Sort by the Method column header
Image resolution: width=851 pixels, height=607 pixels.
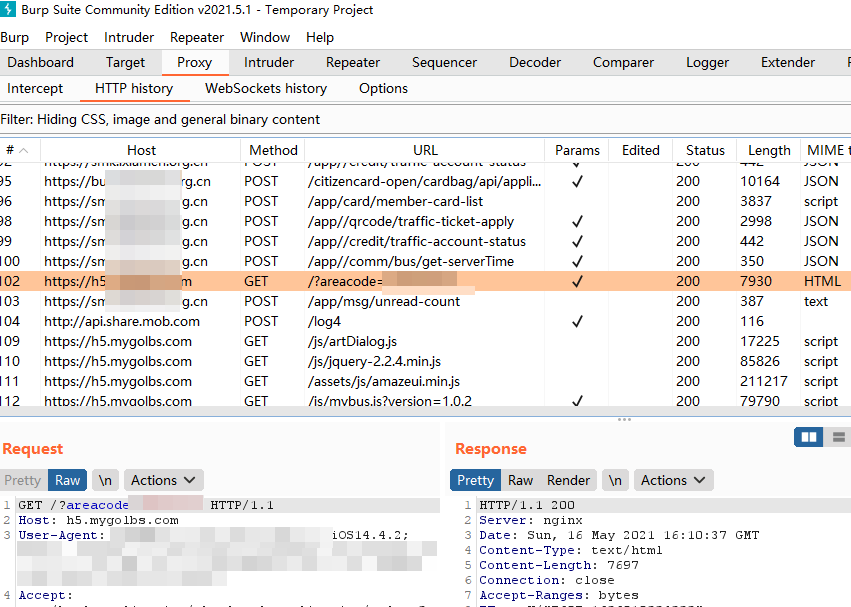coord(273,150)
